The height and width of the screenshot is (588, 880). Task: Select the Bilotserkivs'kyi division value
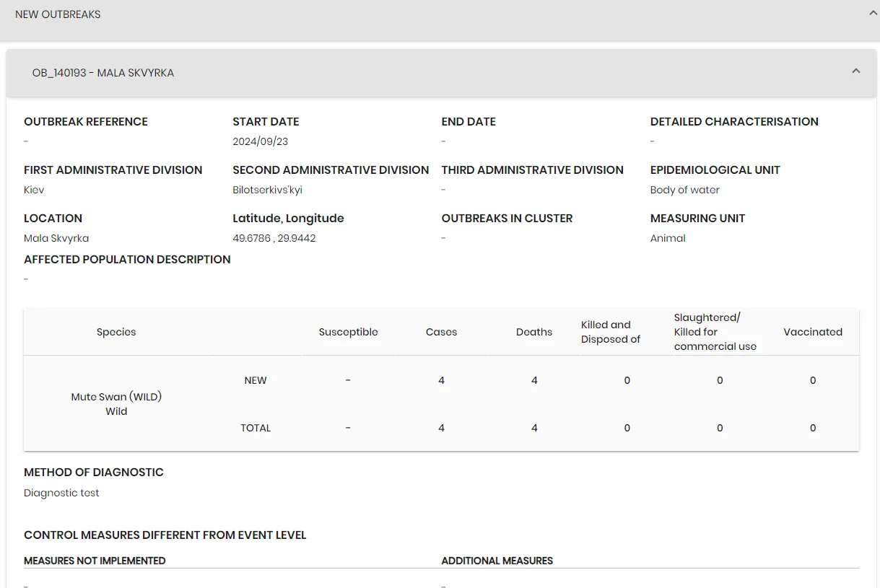coord(267,190)
